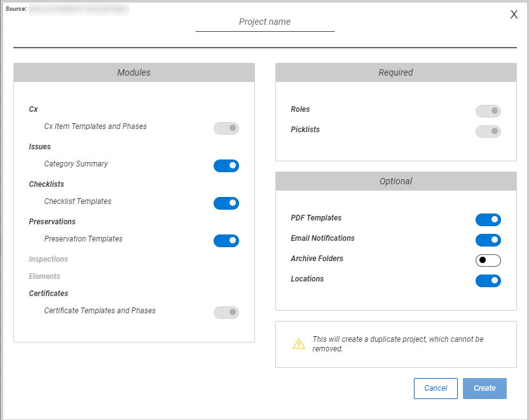529x420 pixels.
Task: Disable the Preservation Templates switch
Action: (226, 241)
